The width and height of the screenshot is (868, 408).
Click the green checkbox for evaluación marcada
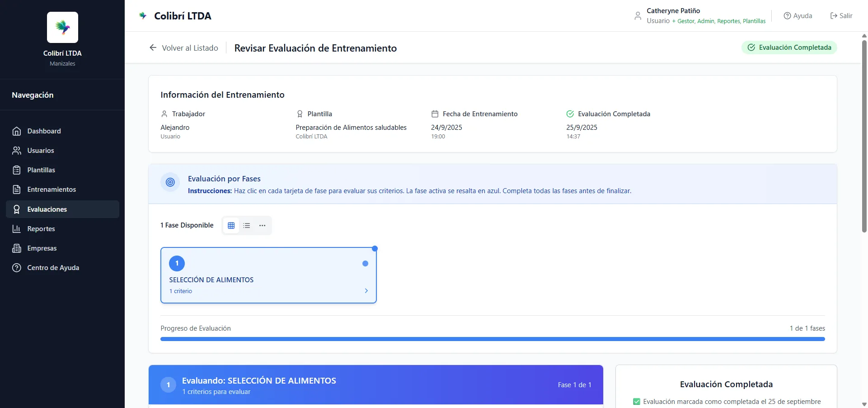637,402
